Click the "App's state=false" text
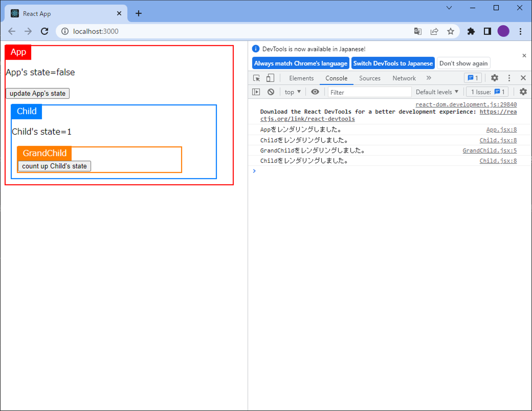This screenshot has width=532, height=411. [40, 72]
